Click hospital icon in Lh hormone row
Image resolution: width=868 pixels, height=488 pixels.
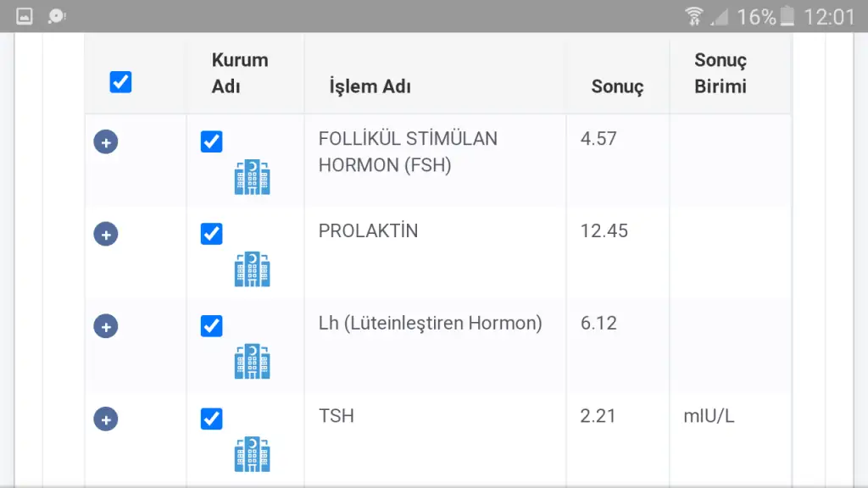253,361
